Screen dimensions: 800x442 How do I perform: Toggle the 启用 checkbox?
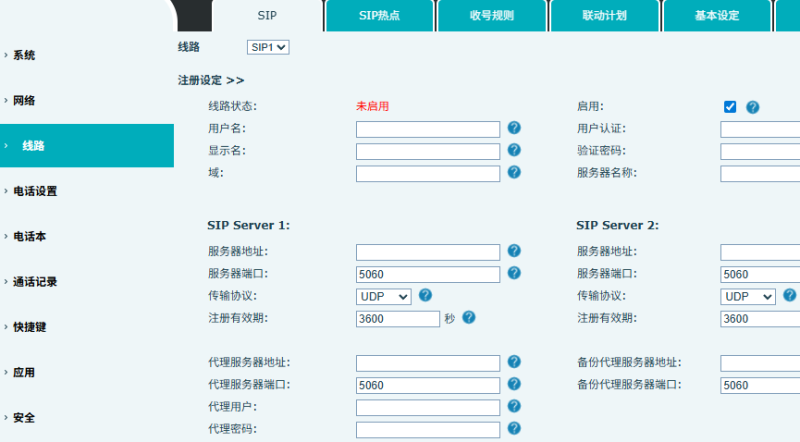click(730, 107)
